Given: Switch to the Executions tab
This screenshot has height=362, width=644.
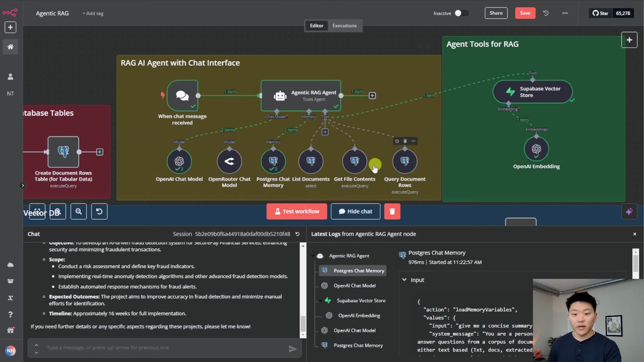Looking at the screenshot, I should 345,26.
